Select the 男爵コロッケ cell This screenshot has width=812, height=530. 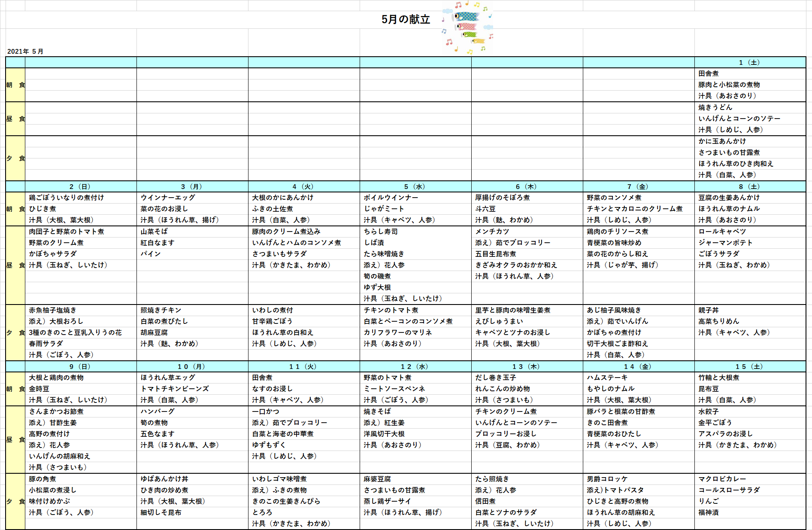tap(607, 479)
